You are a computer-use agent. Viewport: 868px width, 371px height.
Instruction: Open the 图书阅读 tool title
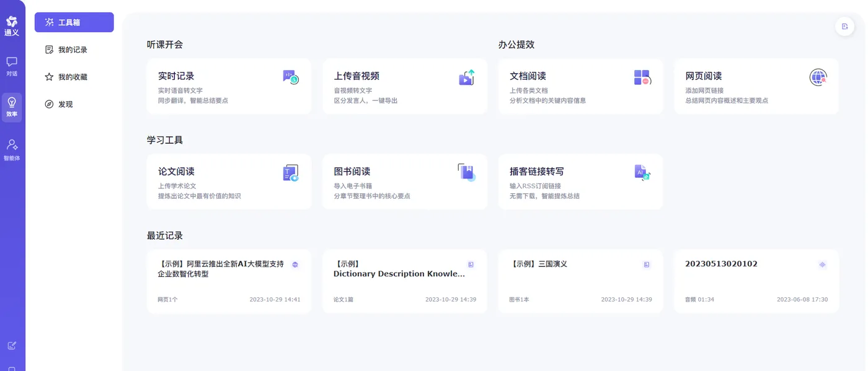(x=352, y=172)
